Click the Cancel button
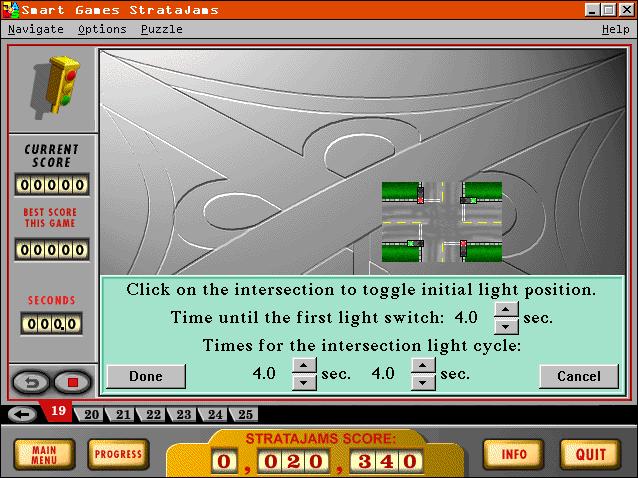 pos(579,376)
